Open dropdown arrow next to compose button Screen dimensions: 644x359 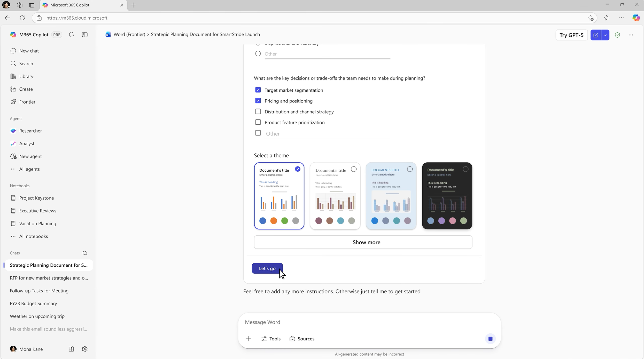point(605,35)
